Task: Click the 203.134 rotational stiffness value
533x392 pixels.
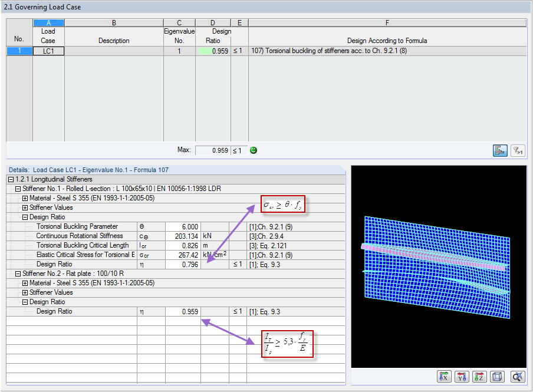Action: tap(183, 236)
